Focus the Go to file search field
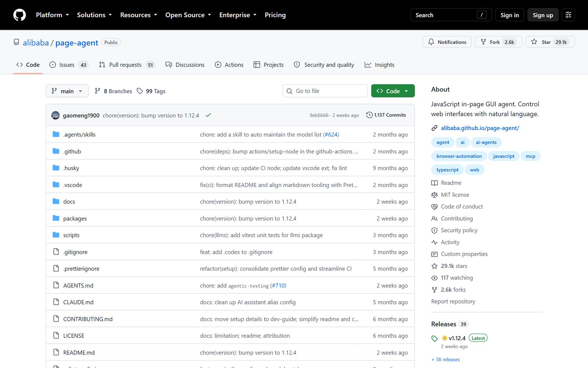 325,91
